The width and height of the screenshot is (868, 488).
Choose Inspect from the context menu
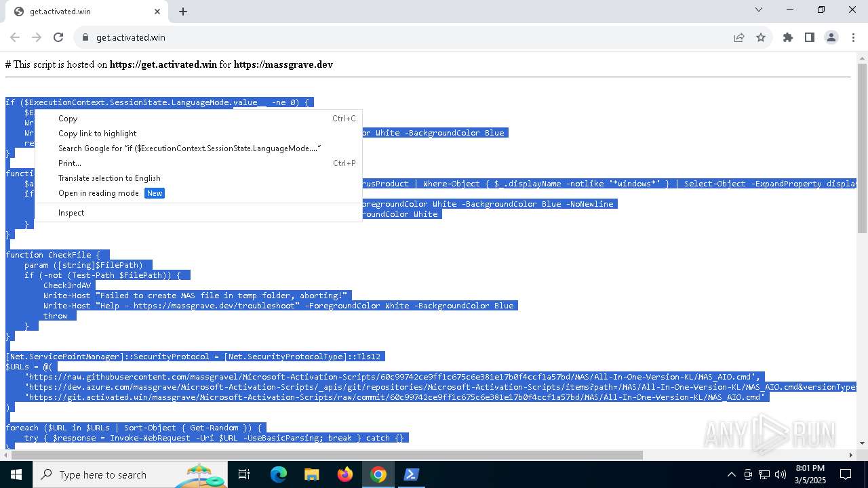click(x=198, y=213)
